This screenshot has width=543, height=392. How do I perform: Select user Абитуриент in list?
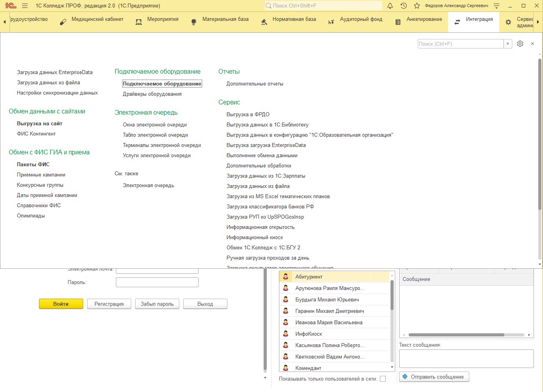tap(334, 277)
